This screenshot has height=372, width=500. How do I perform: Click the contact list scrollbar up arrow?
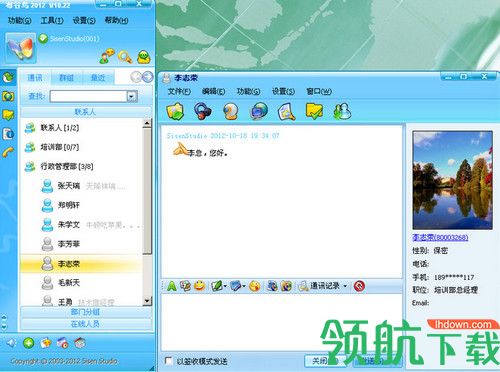click(147, 123)
